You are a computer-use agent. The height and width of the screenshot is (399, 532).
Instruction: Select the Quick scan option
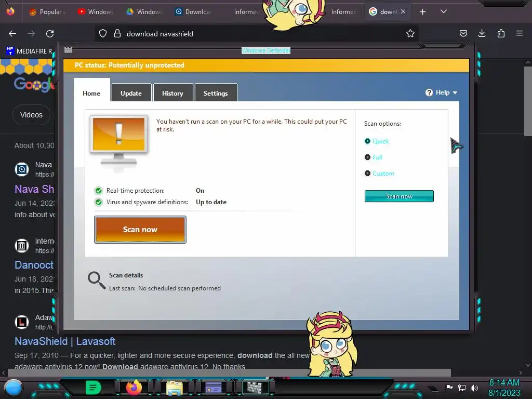click(x=377, y=141)
